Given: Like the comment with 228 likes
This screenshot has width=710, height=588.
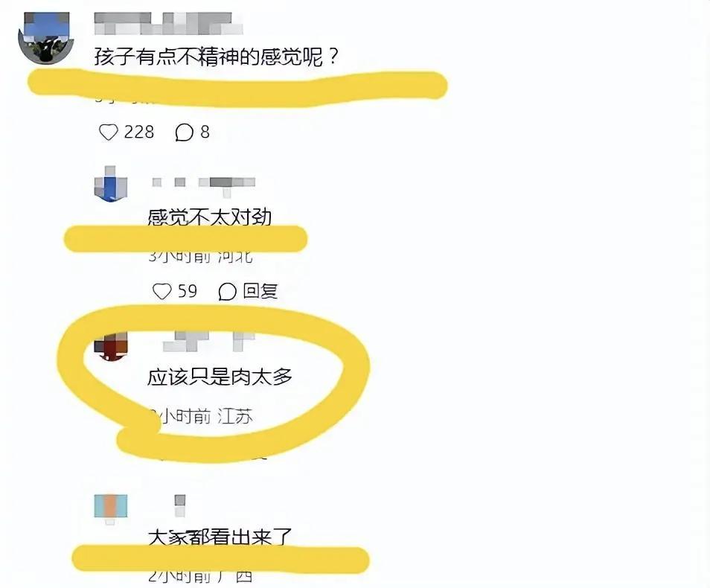Looking at the screenshot, I should click(x=108, y=132).
